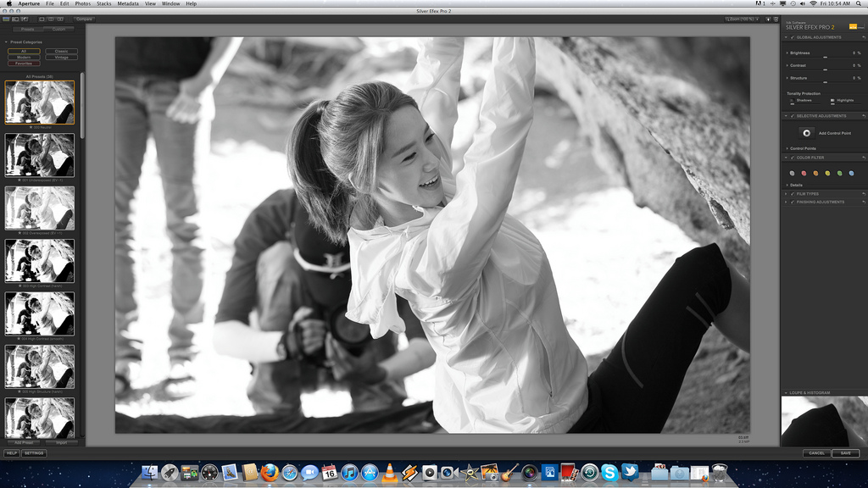Select the green color filter swatch
Image resolution: width=868 pixels, height=488 pixels.
coord(839,173)
